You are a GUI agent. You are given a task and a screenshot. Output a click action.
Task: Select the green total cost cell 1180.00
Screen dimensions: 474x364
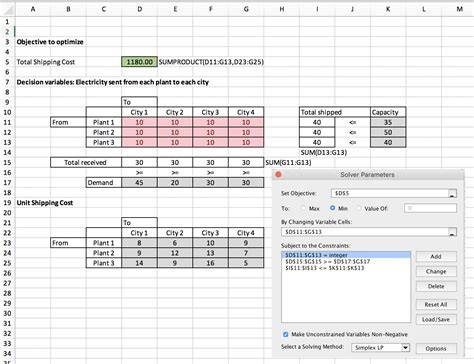click(x=140, y=62)
